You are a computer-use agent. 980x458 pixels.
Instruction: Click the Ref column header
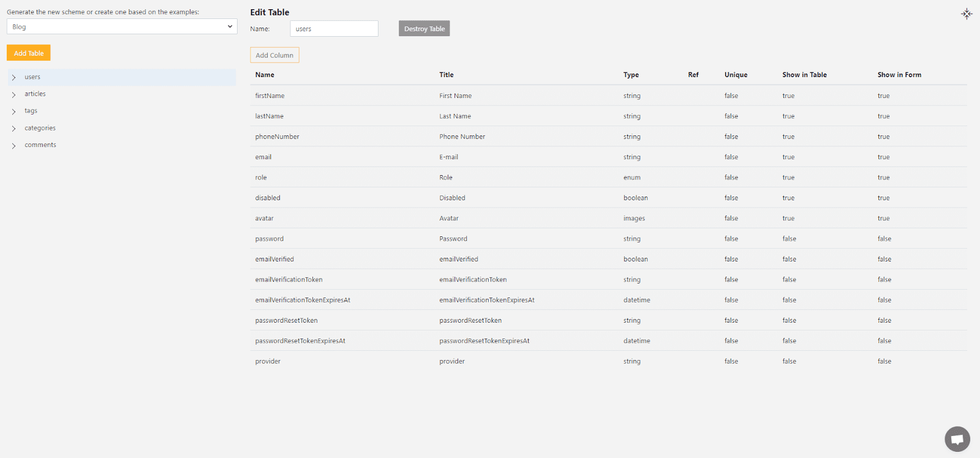tap(693, 75)
